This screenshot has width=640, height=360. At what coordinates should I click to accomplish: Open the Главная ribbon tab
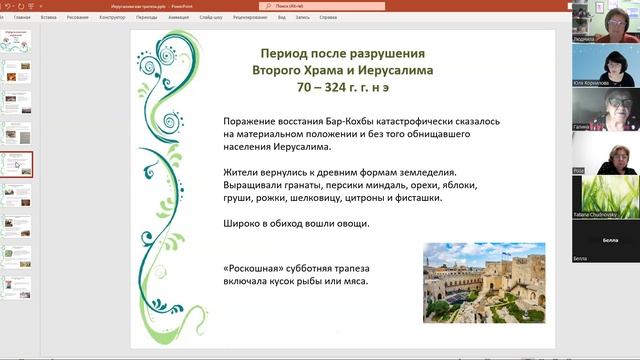coord(22,18)
